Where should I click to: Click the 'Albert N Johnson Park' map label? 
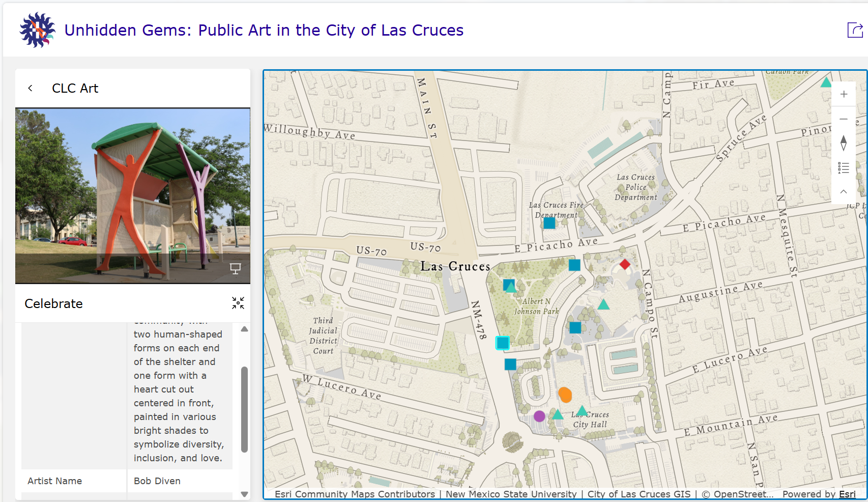click(536, 306)
